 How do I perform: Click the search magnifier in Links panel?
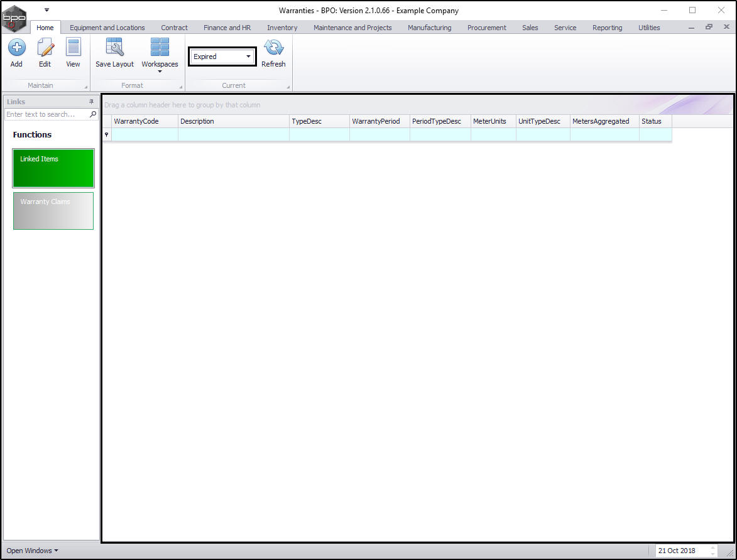(93, 114)
